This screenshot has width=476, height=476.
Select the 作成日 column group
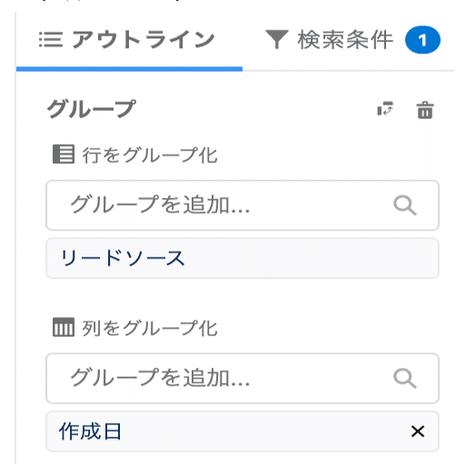pos(243,431)
